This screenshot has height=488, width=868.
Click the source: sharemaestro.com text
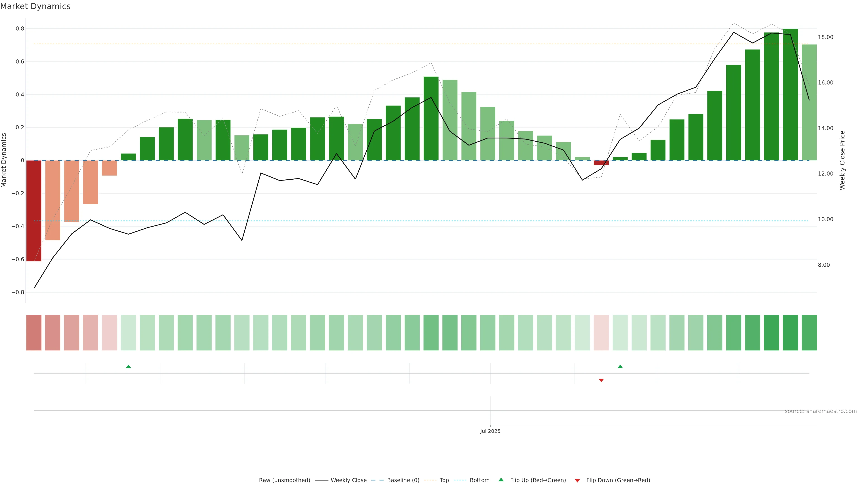pyautogui.click(x=821, y=411)
